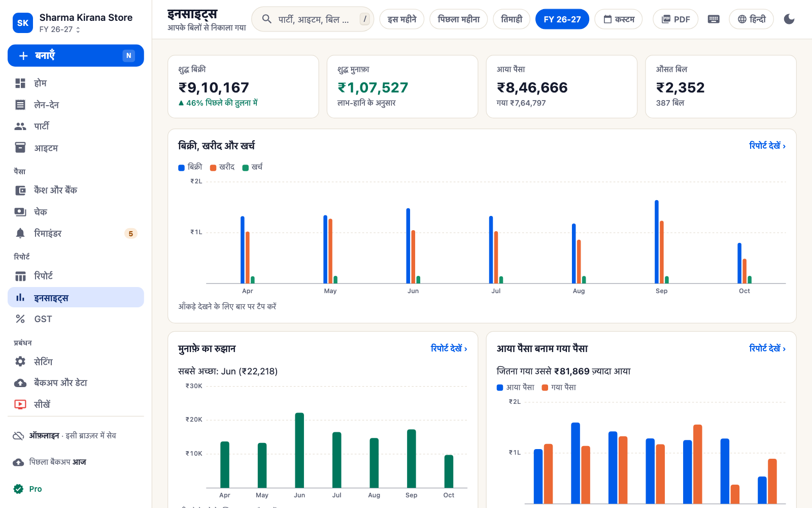812x508 pixels.
Task: Open कैश और बैंक wallet icon
Action: pos(20,190)
